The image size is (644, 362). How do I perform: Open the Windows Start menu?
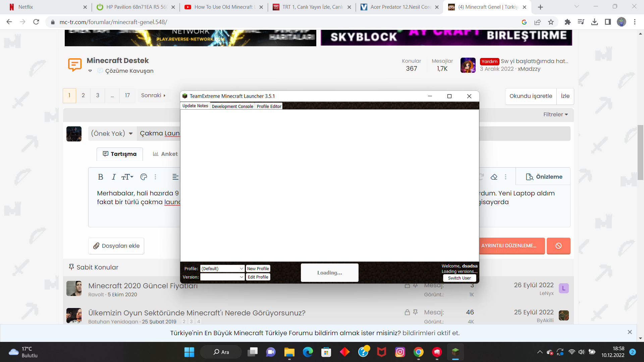[x=189, y=352]
